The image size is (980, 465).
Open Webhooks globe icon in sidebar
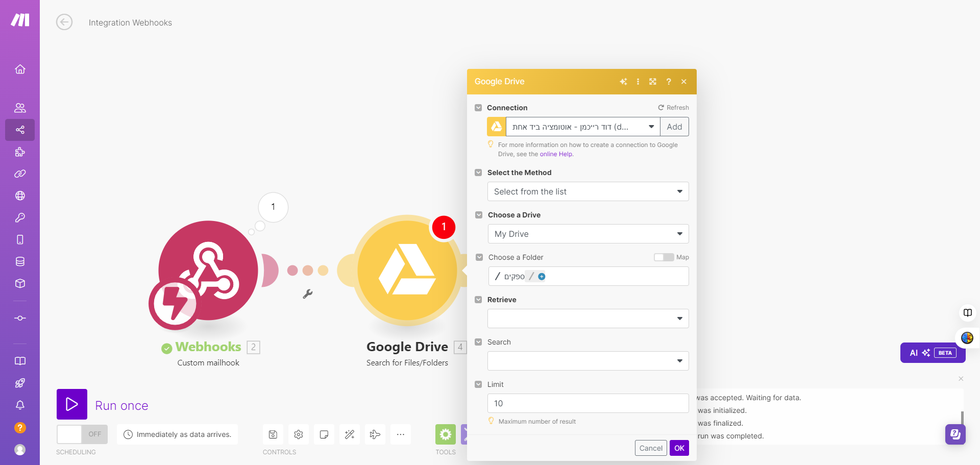(20, 195)
